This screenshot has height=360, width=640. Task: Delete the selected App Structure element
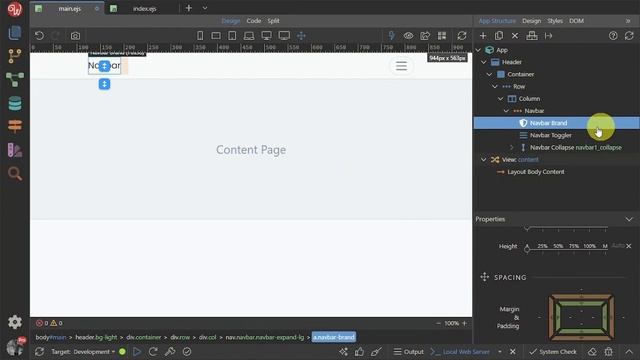click(x=515, y=36)
